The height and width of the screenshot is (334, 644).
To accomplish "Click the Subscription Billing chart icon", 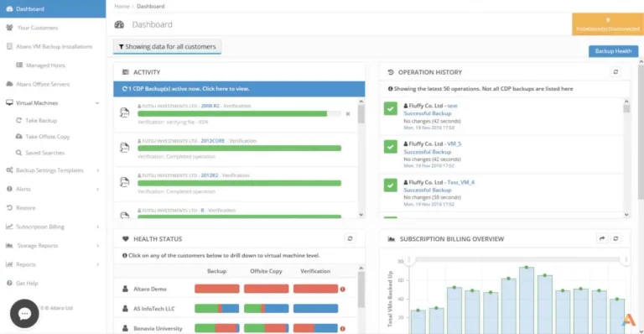I will pos(9,227).
